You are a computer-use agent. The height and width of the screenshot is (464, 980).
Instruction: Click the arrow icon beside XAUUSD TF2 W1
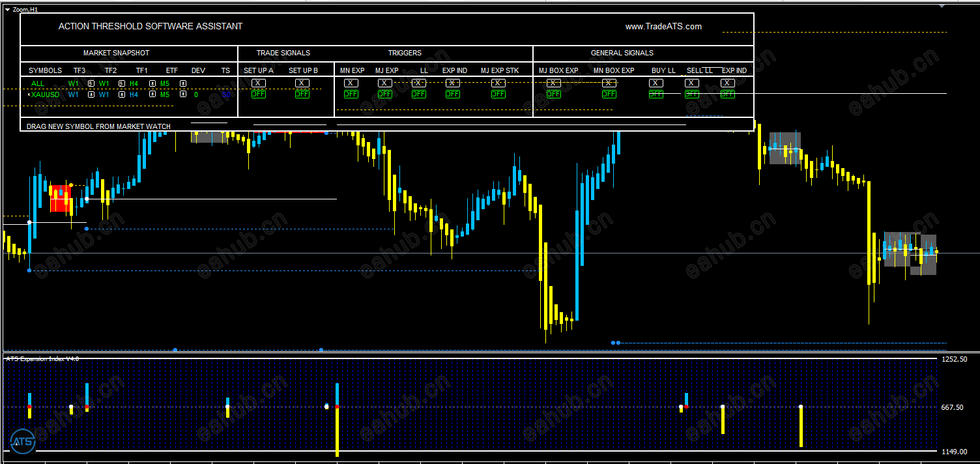point(122,94)
